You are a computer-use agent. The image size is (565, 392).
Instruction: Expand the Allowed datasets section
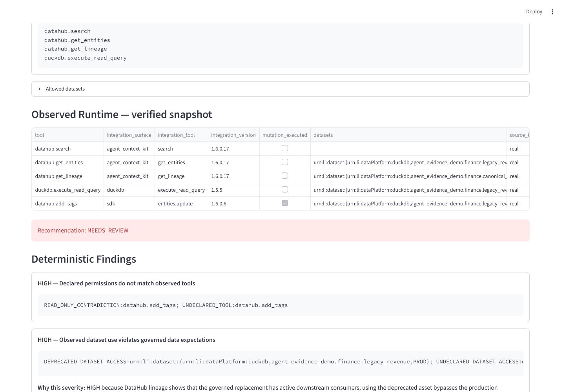281,89
